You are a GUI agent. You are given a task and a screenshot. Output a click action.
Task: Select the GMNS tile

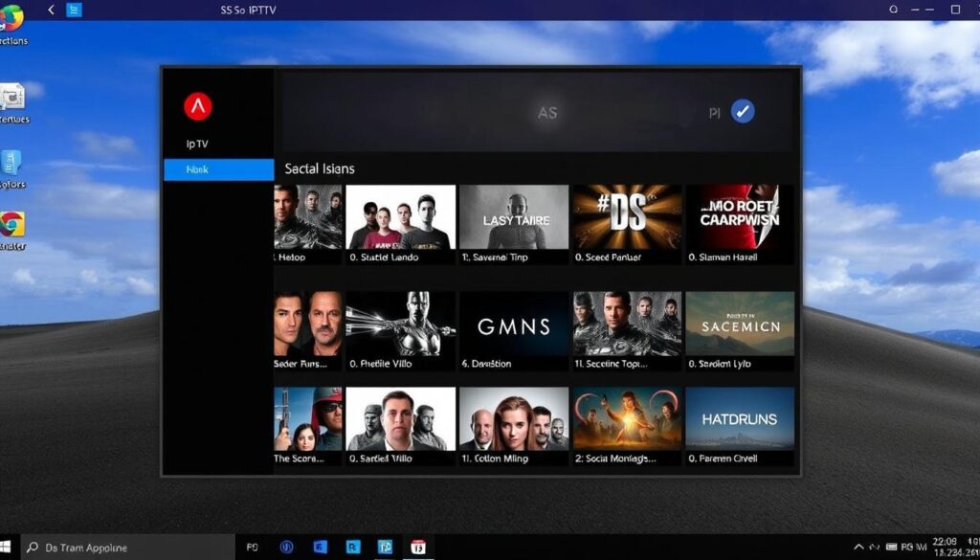(x=513, y=325)
